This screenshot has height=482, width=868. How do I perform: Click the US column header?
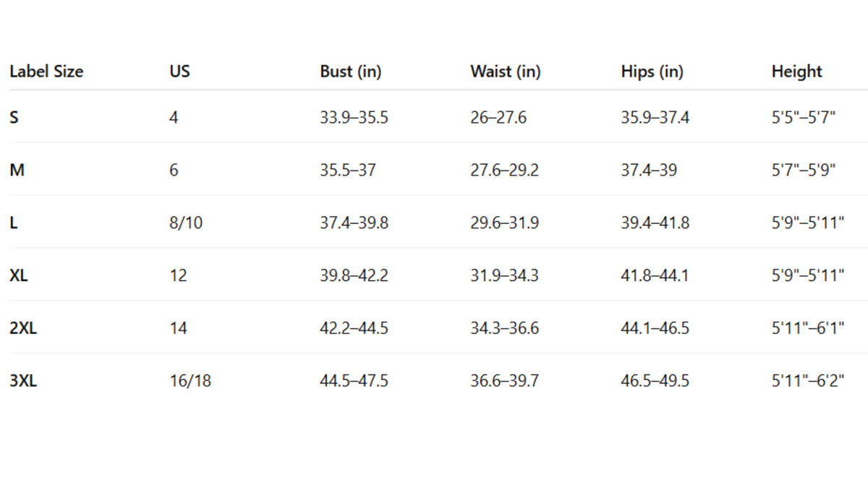point(179,72)
